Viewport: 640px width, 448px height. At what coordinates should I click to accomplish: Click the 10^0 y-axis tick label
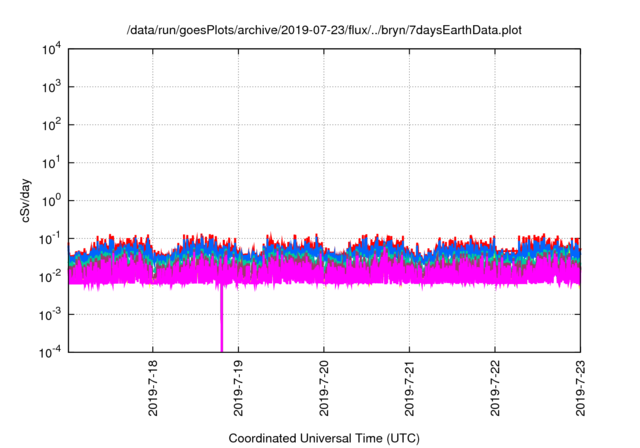(x=52, y=201)
